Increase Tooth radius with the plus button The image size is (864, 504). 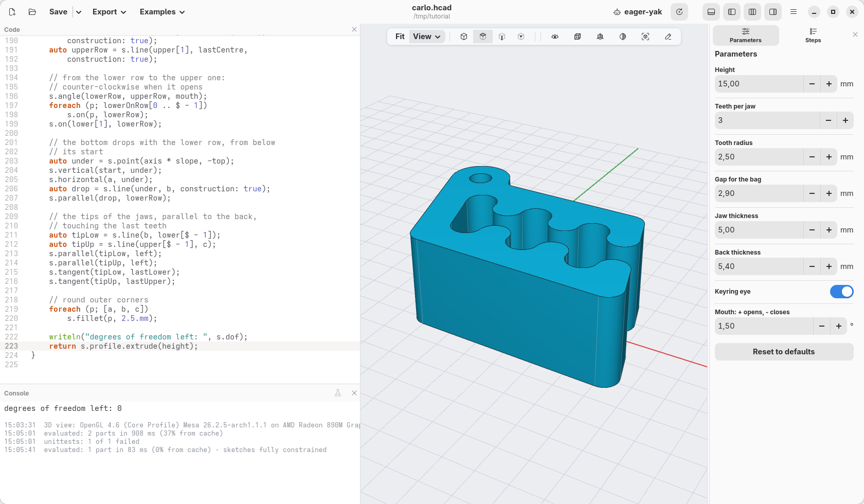[x=829, y=157]
